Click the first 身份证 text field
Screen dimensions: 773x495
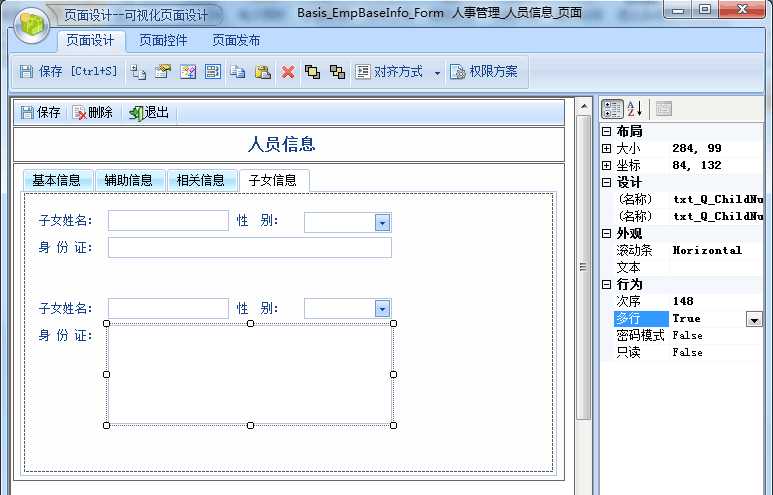pyautogui.click(x=250, y=248)
